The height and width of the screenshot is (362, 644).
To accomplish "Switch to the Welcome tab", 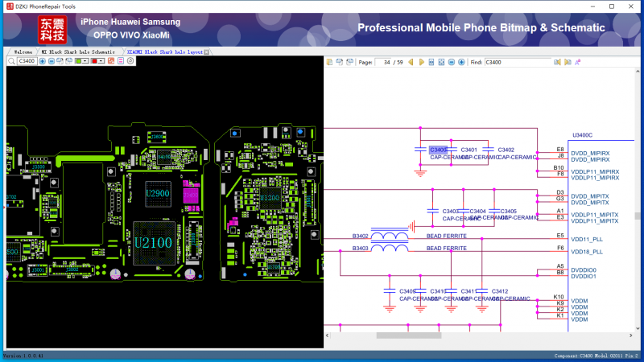I will (23, 51).
